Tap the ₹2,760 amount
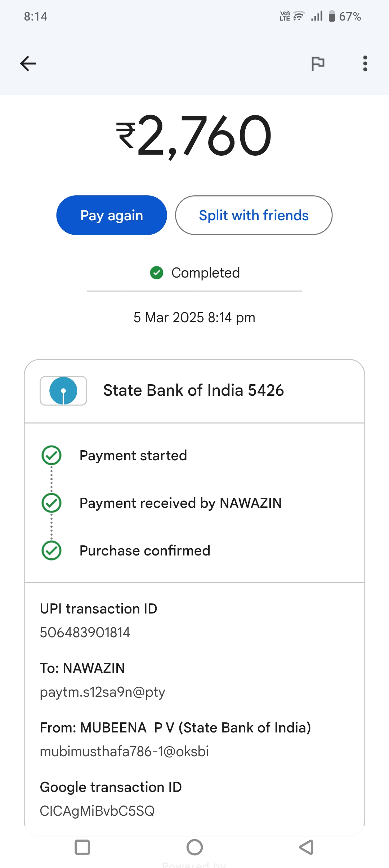This screenshot has width=389, height=868. pos(194,136)
